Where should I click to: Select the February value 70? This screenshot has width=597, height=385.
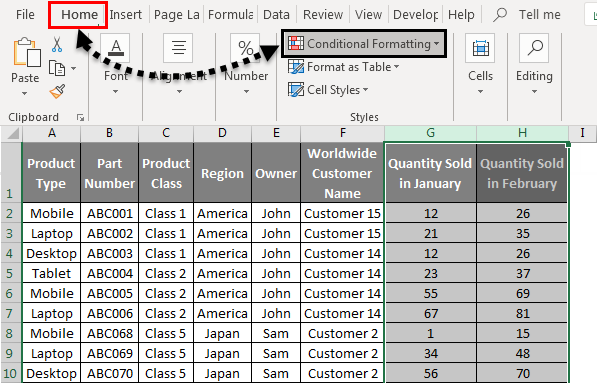tap(522, 374)
